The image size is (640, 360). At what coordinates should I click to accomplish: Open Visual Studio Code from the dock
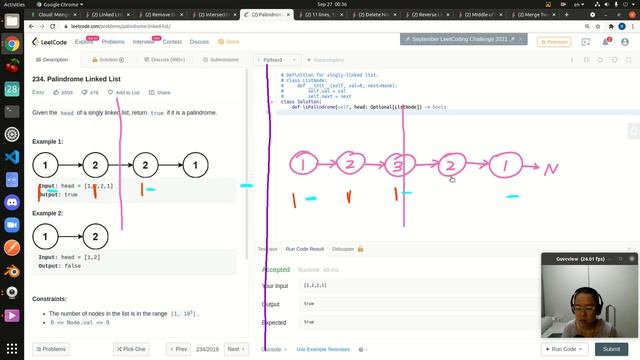12,157
